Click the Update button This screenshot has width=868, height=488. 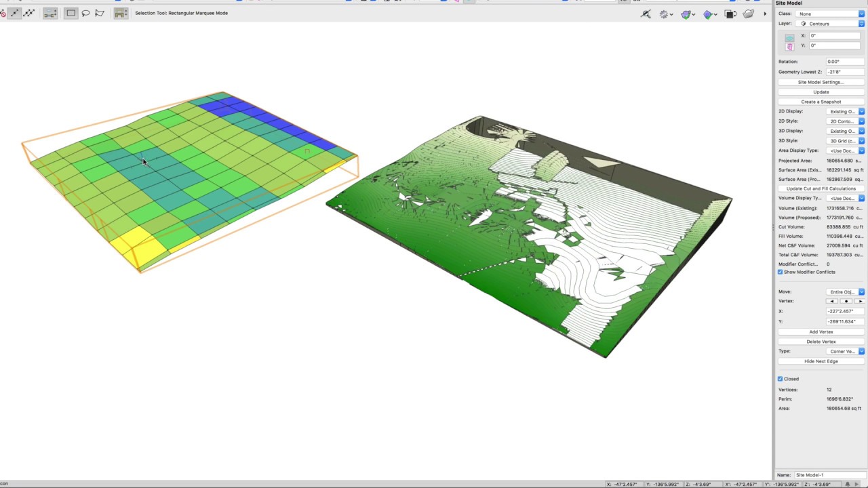pos(821,92)
